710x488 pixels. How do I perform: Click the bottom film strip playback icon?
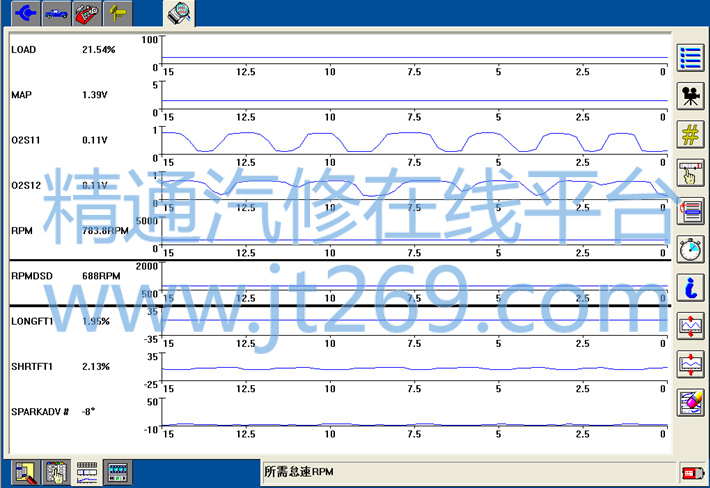point(118,473)
